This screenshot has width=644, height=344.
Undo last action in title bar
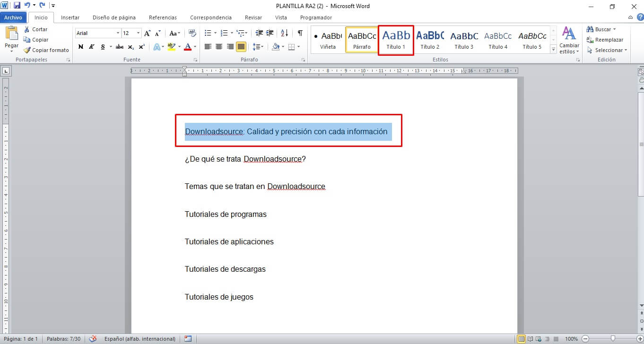(x=27, y=6)
